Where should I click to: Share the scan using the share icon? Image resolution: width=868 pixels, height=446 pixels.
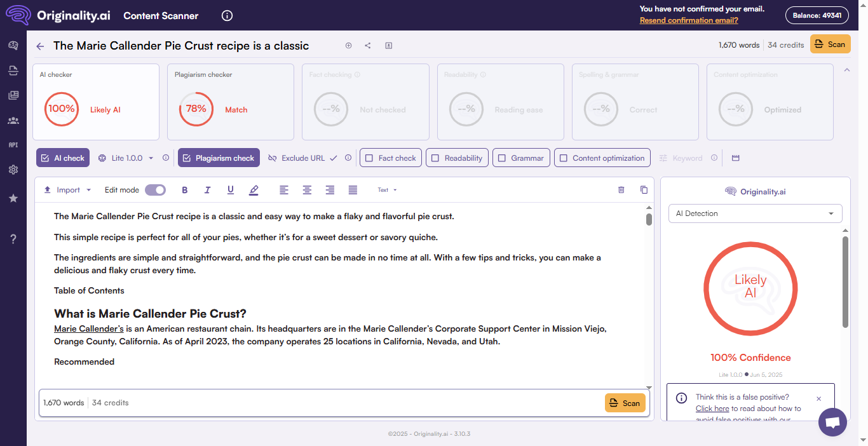[x=368, y=45]
